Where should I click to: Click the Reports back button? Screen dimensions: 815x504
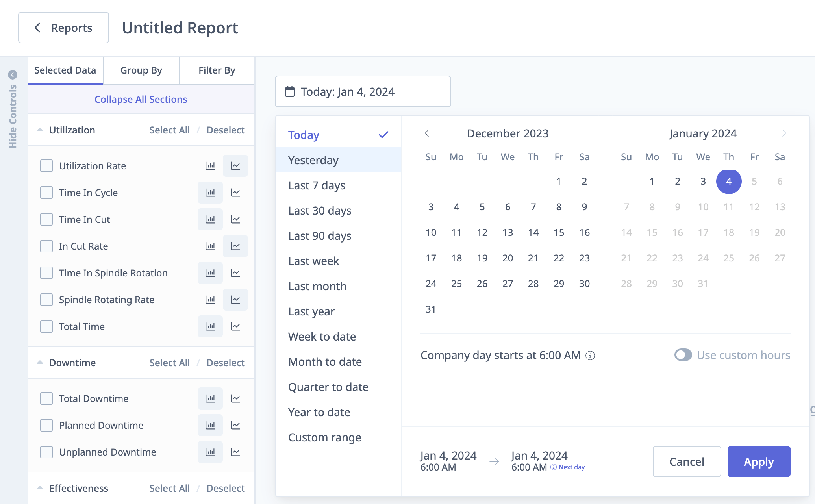63,28
